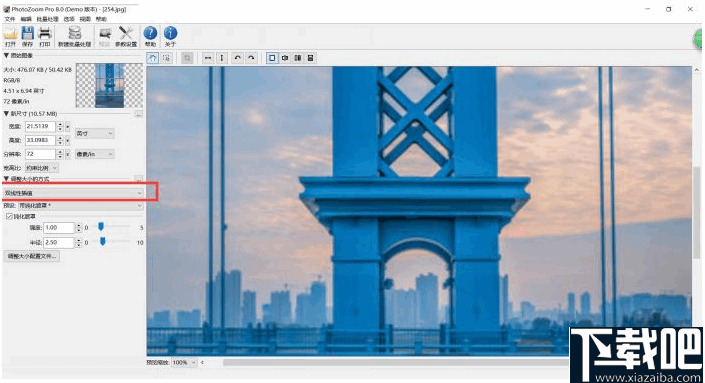Collapse the 调整大小的方式 section
Image resolution: width=705 pixels, height=383 pixels.
6,179
